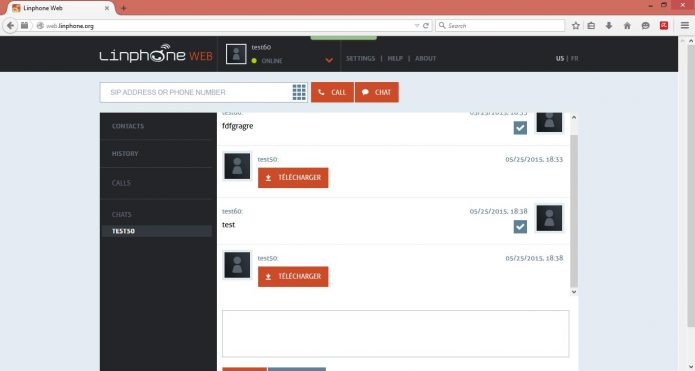Open the URL history dropdown arrow

click(x=417, y=26)
